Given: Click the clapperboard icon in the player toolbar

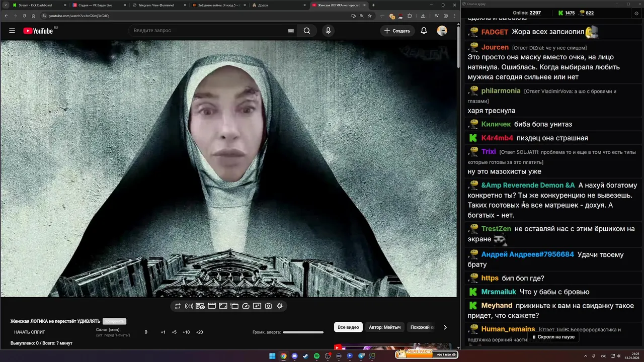Looking at the screenshot, I should (212, 306).
